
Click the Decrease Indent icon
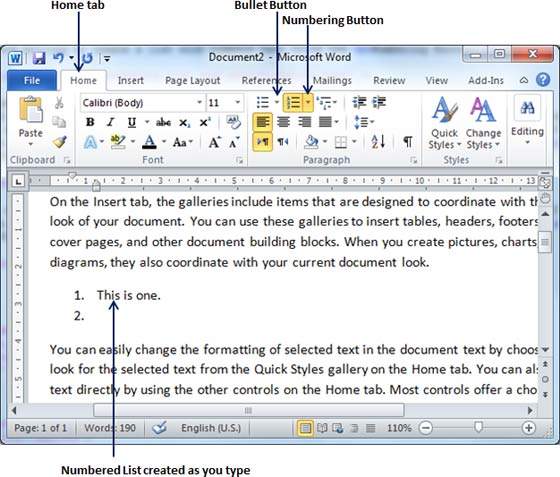[x=359, y=102]
